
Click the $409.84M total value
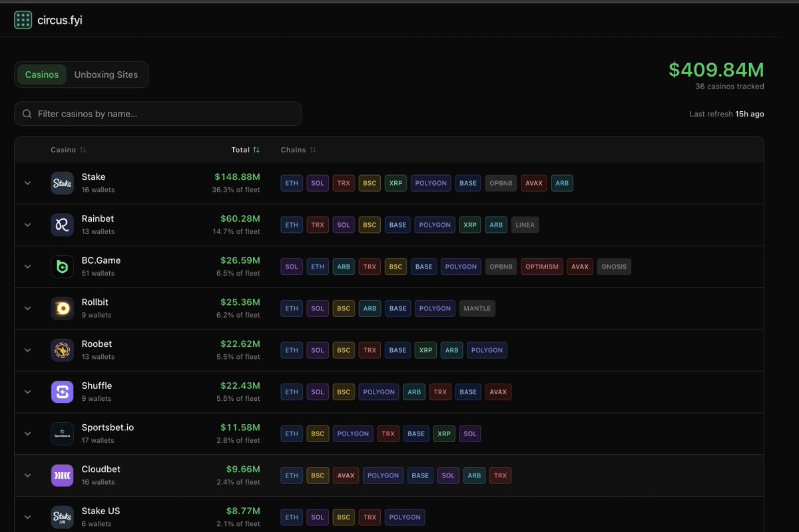[716, 69]
